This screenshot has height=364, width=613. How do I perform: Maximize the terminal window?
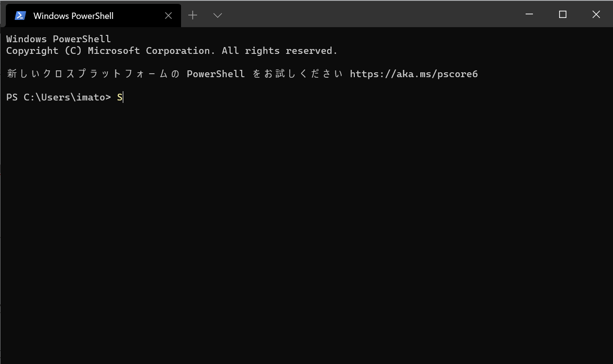563,15
